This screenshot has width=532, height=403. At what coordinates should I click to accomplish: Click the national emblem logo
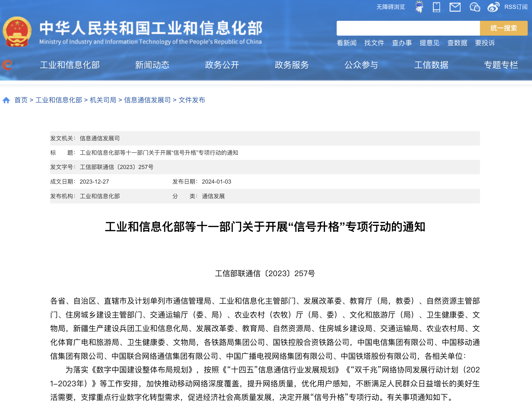click(x=17, y=31)
